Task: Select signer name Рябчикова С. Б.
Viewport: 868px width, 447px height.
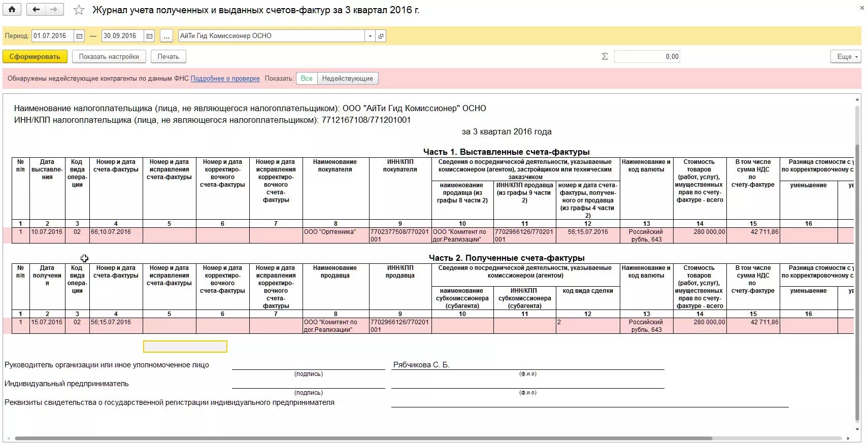Action: coord(421,365)
